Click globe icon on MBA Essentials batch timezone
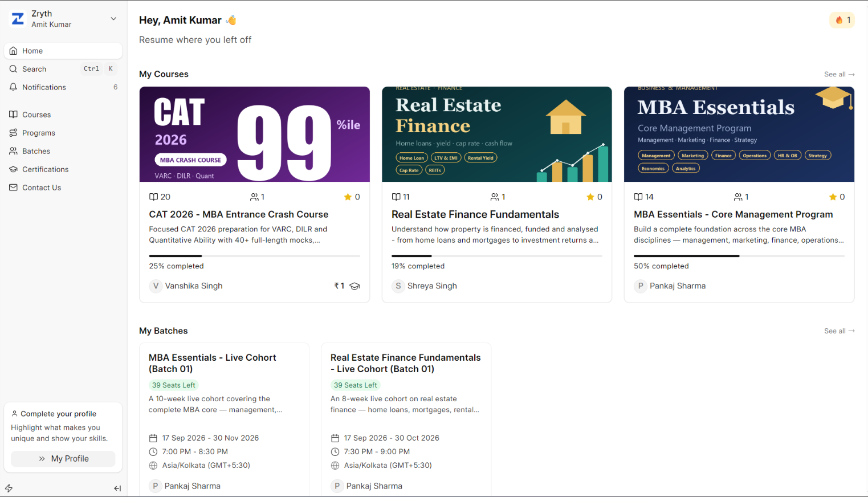868x497 pixels. [x=153, y=466]
